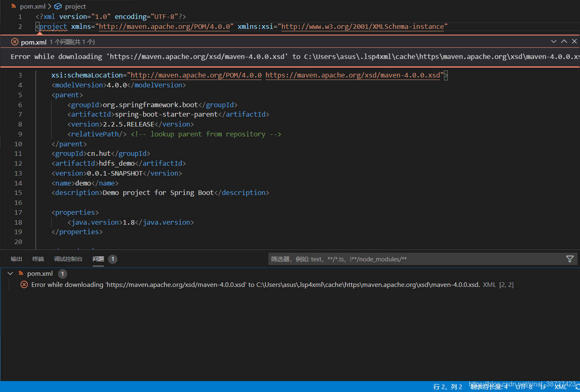The height and width of the screenshot is (392, 580).
Task: Change the 制表符长度: 4 indentation setting
Action: (489, 387)
